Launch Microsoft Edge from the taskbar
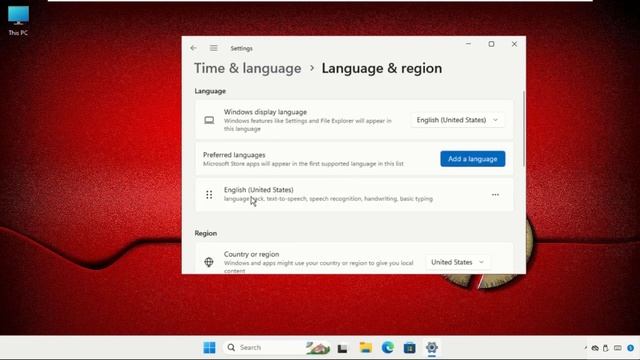640x360 pixels. [x=388, y=347]
